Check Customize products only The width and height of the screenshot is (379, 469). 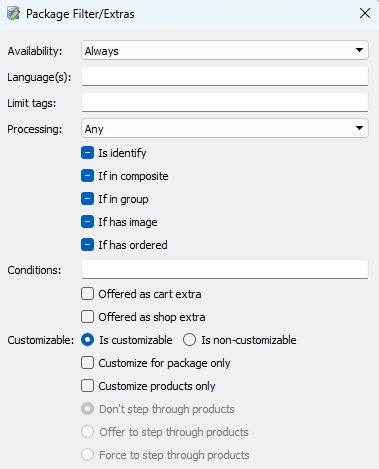(87, 386)
